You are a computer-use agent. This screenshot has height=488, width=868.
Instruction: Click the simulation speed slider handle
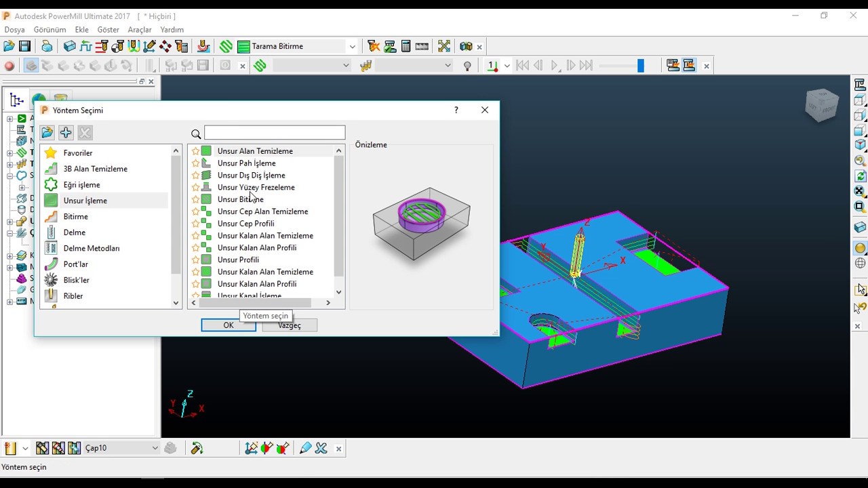pyautogui.click(x=640, y=66)
